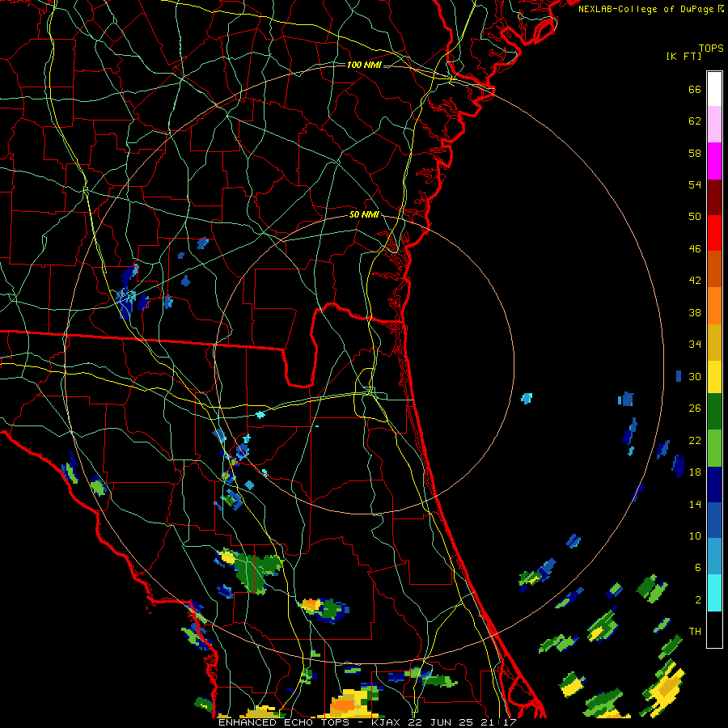Select the legend value 22
The image size is (728, 728).
coord(695,440)
